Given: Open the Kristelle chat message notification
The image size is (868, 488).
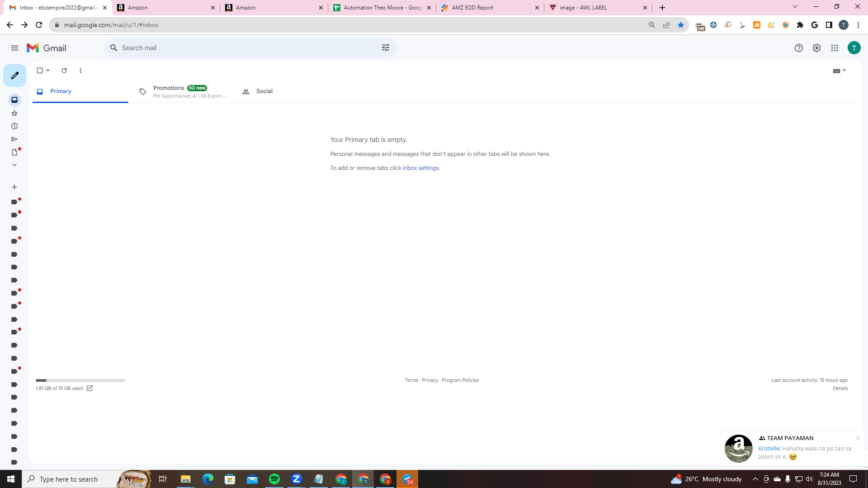Looking at the screenshot, I should [793, 449].
